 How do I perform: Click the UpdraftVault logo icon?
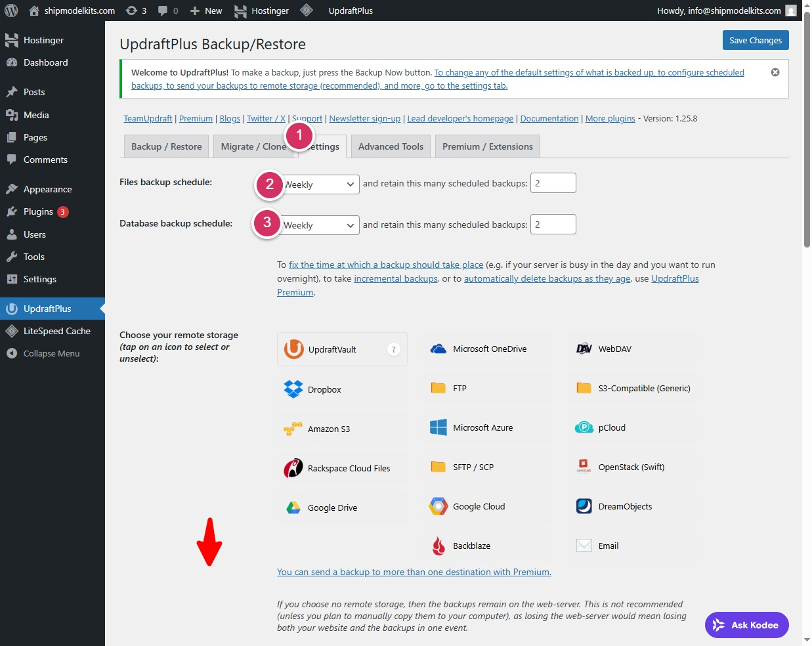point(294,349)
